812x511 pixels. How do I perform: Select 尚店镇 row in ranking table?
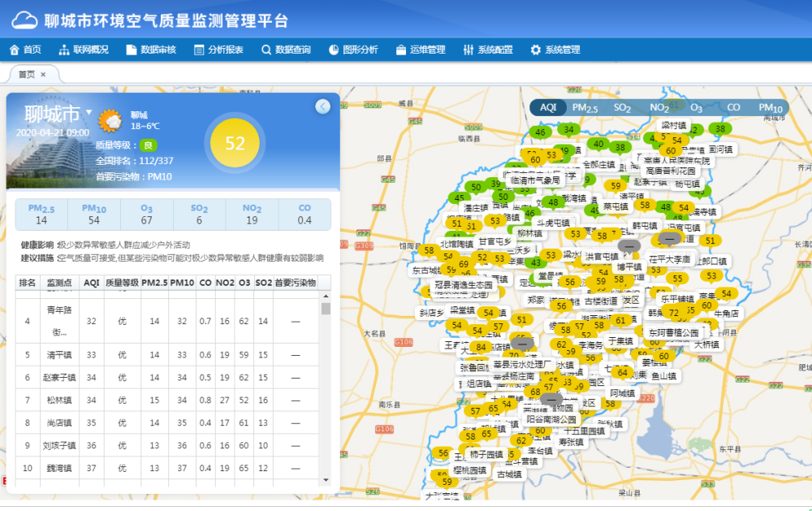click(166, 423)
